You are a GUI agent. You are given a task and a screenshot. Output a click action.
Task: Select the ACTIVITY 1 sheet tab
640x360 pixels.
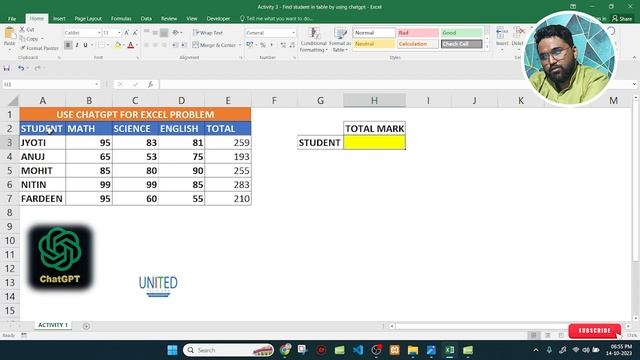tap(53, 325)
